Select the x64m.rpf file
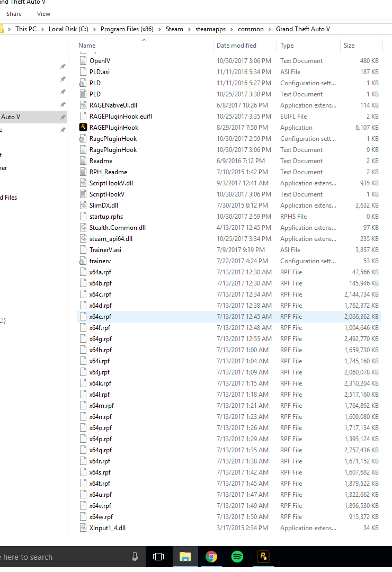 pyautogui.click(x=229, y=406)
